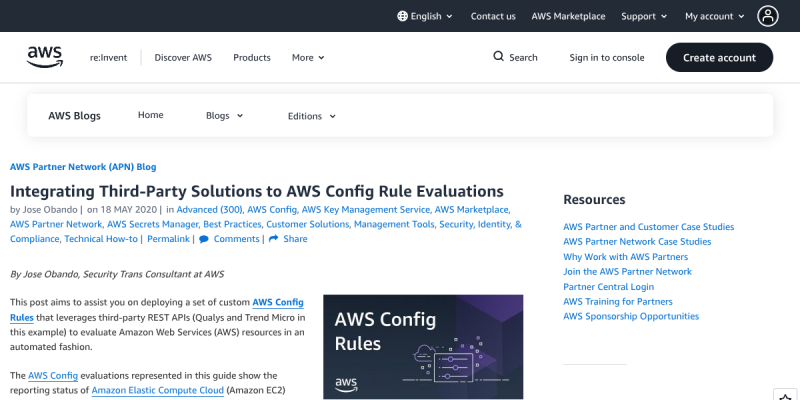800x400 pixels.
Task: Expand the Editions dropdown
Action: [312, 116]
